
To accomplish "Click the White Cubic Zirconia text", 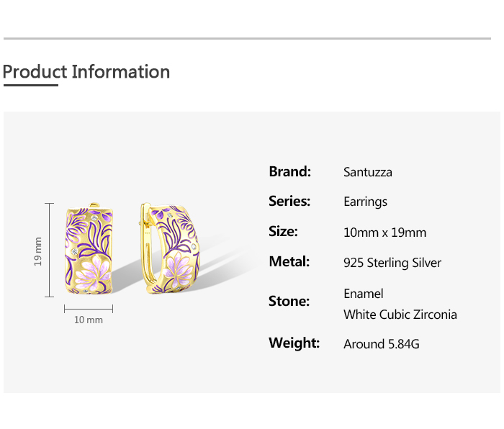I will (400, 315).
